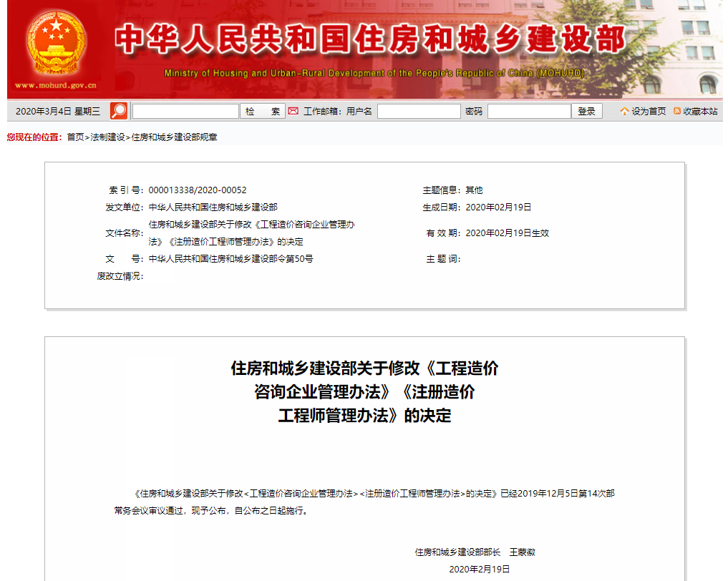Screen dimensions: 728x581
Task: Click the 收藏本站 text link
Action: [x=699, y=111]
